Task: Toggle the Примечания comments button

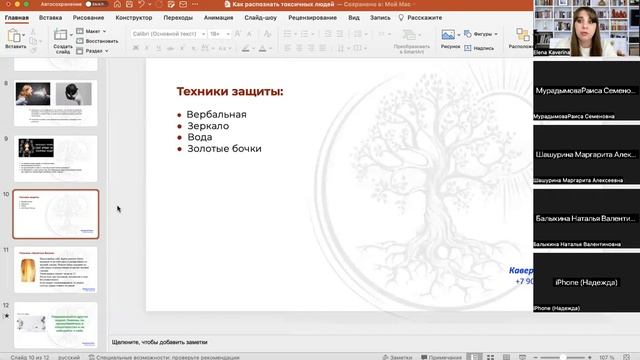Action: [x=442, y=357]
